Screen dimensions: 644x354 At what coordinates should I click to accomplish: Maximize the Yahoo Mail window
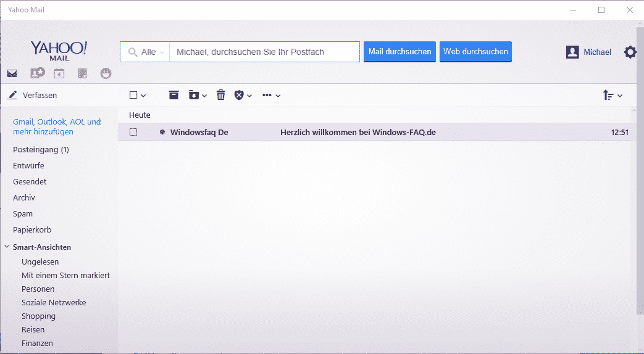coord(601,10)
